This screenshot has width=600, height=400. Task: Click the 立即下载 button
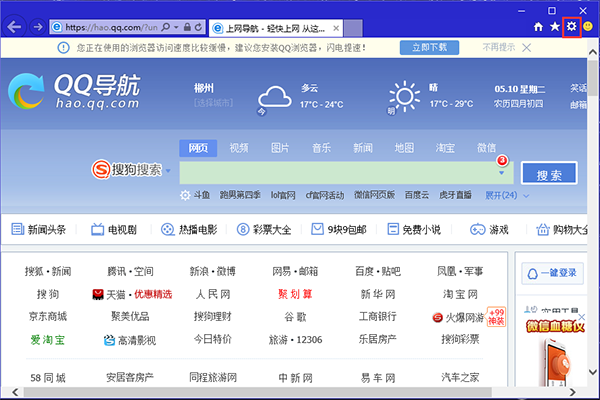tap(428, 47)
